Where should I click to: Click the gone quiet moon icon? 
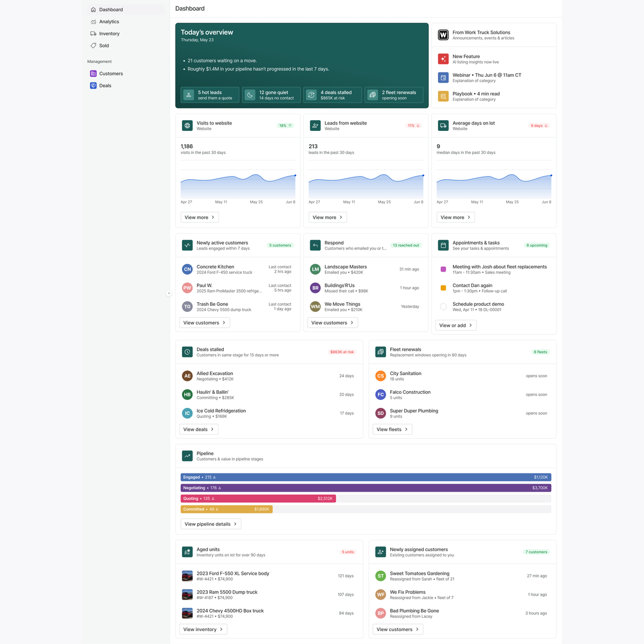click(x=250, y=95)
